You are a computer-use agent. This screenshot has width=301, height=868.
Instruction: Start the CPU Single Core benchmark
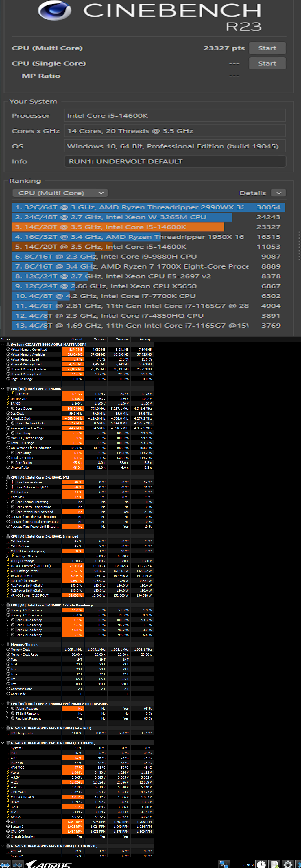267,63
